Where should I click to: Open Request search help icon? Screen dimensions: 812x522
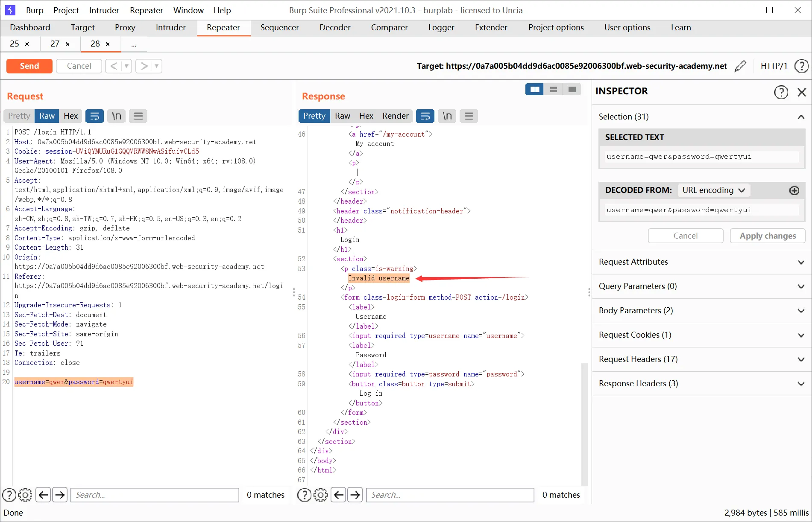(9, 495)
